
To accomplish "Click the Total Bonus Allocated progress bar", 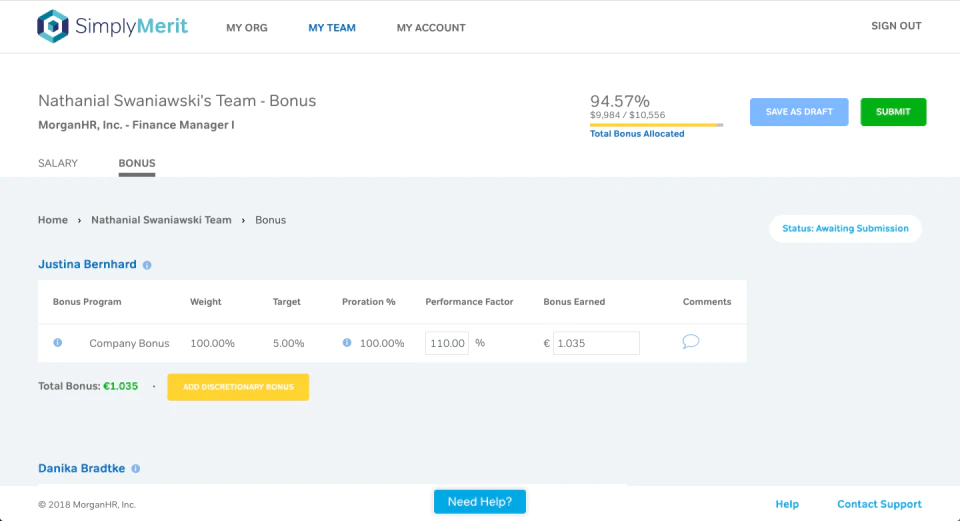I will point(656,125).
